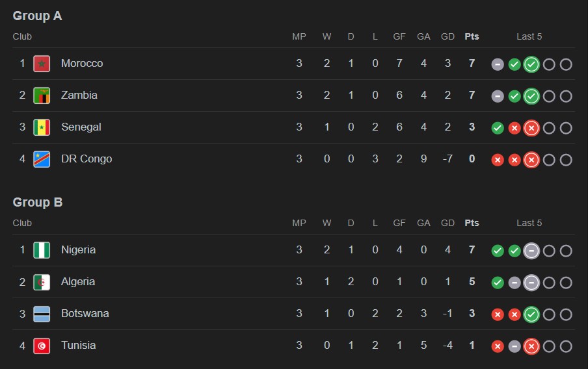Click the Zambia flag icon

pyautogui.click(x=42, y=95)
